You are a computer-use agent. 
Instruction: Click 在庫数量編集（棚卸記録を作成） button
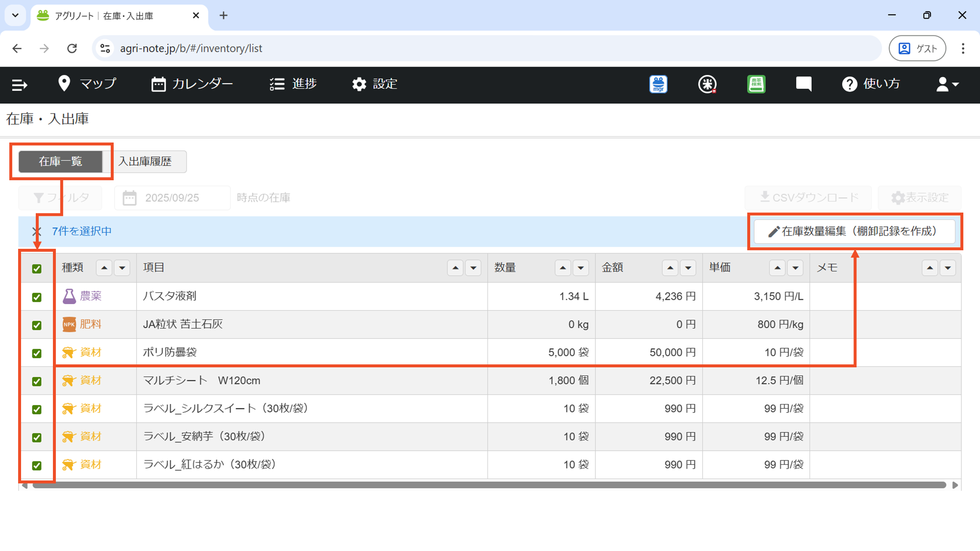(855, 231)
